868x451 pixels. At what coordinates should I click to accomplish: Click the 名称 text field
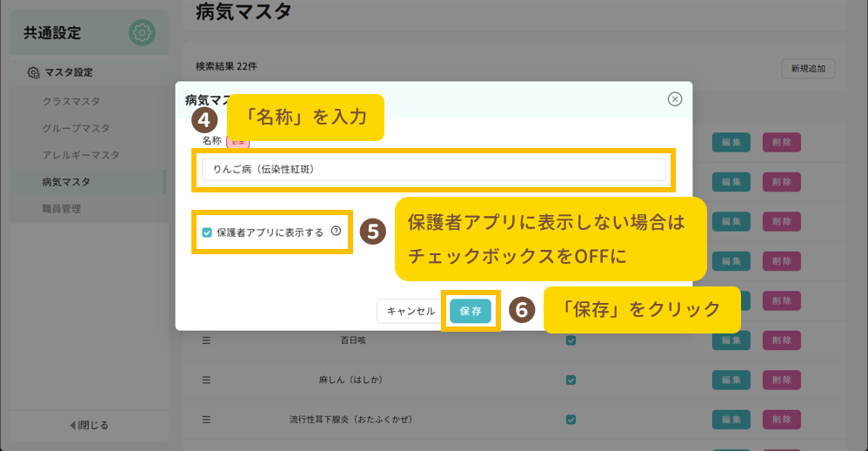pyautogui.click(x=433, y=169)
